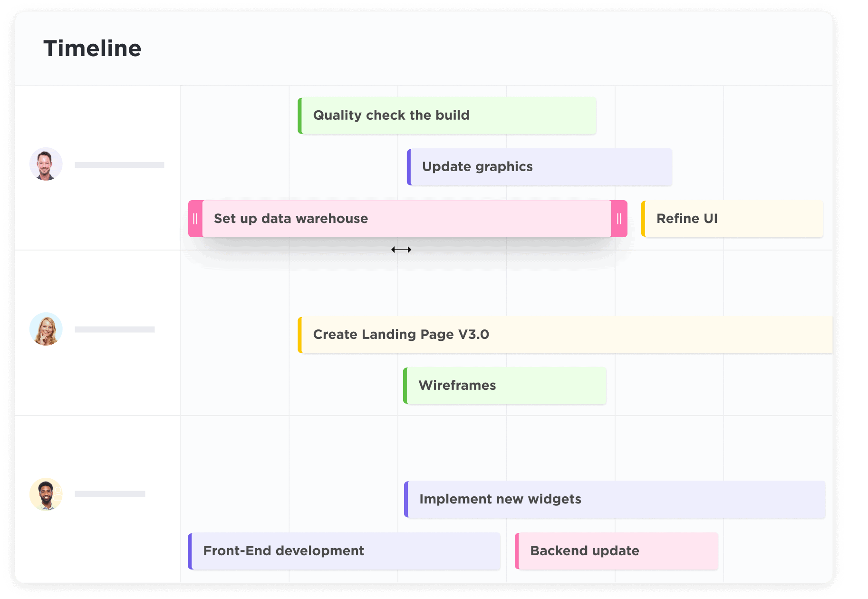Click the first assignee's name placeholder
Viewport: 868px width, 599px height.
[119, 165]
